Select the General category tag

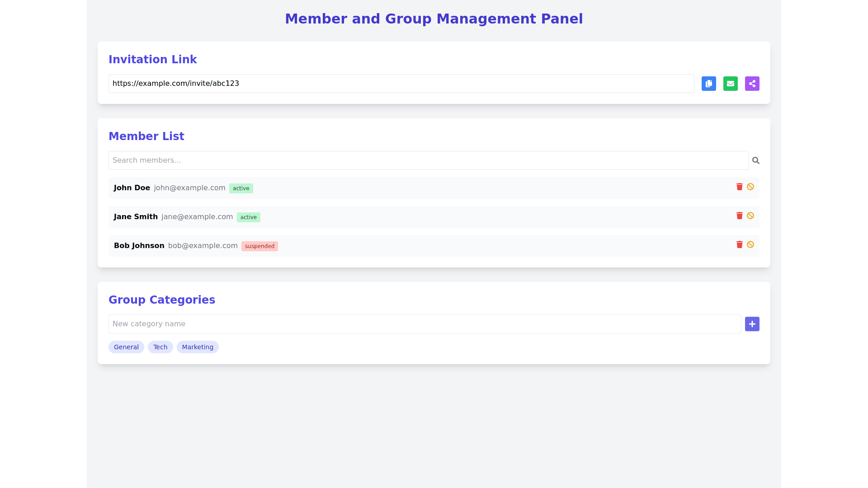pos(126,347)
